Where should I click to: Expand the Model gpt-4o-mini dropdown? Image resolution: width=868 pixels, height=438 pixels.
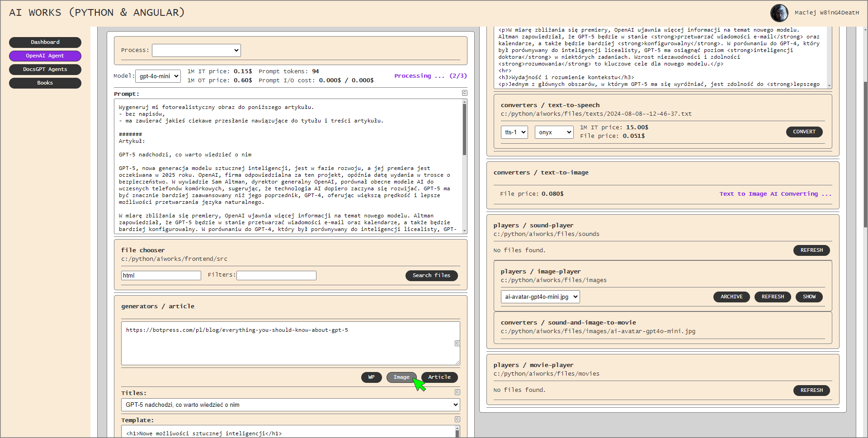click(x=158, y=76)
